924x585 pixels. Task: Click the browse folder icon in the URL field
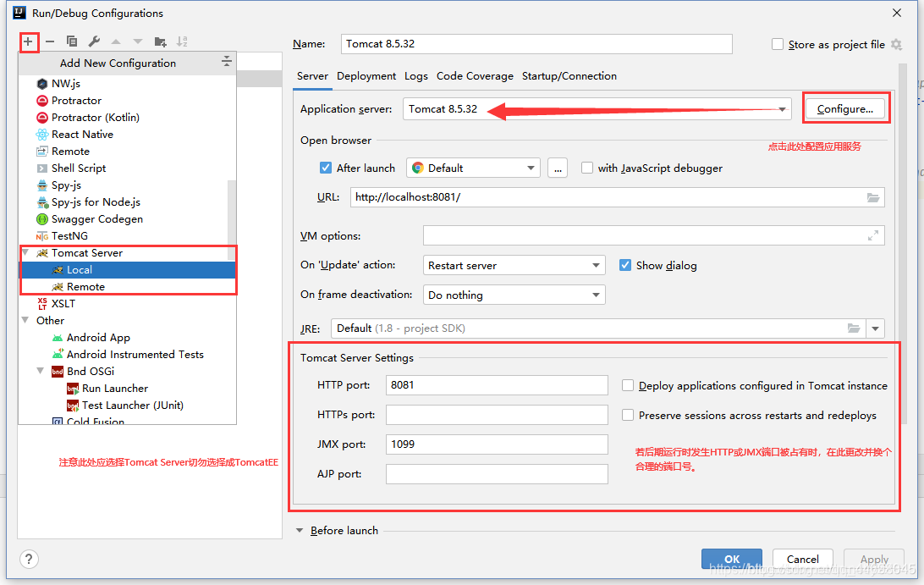point(873,197)
